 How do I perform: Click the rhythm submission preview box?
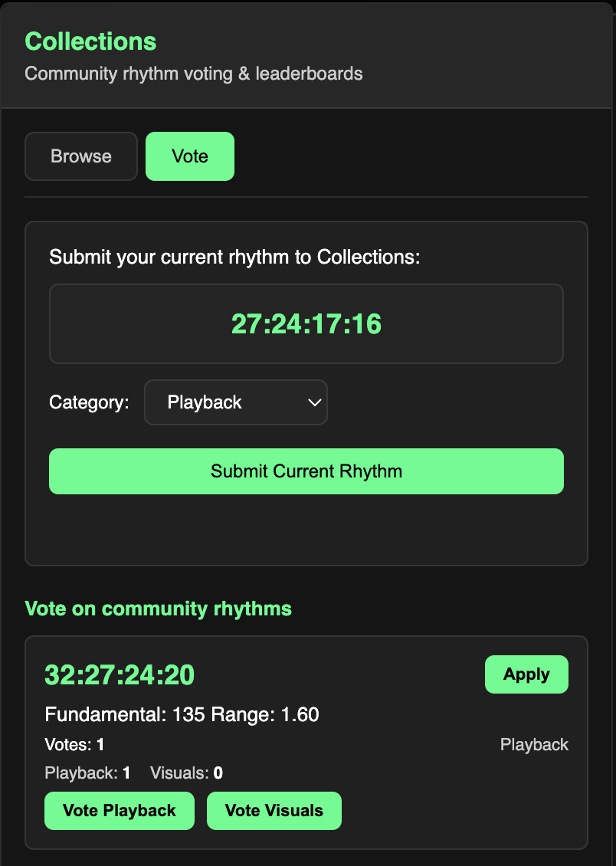click(x=306, y=323)
